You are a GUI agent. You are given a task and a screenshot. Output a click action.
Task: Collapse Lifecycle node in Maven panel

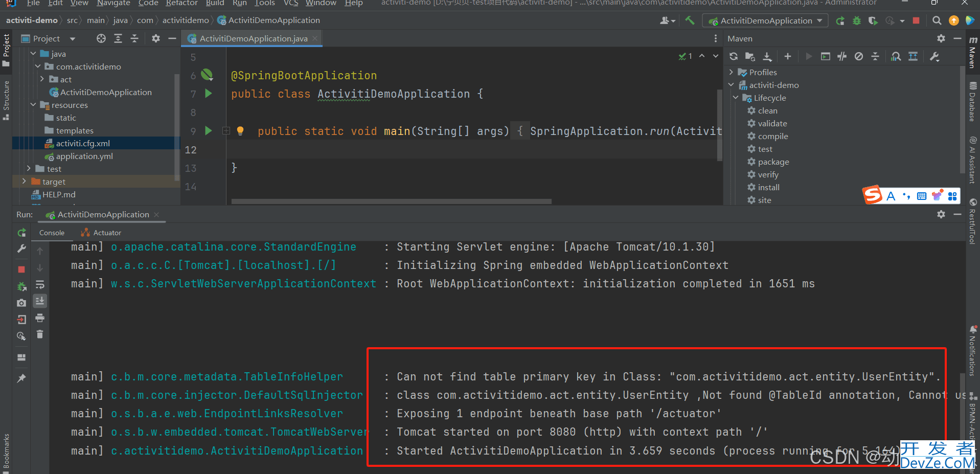(x=736, y=97)
